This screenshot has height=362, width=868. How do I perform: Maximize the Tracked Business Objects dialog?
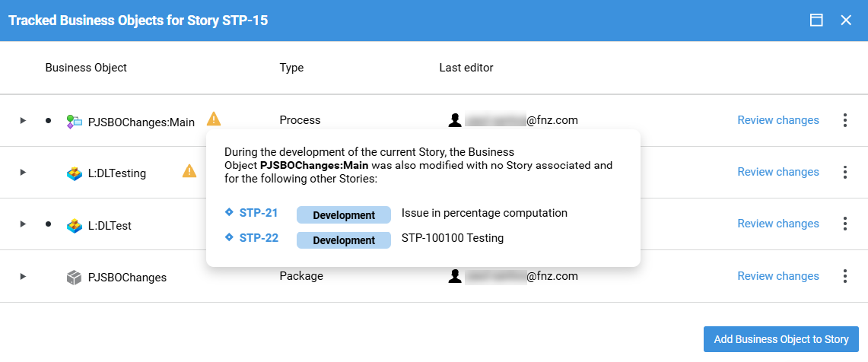click(x=816, y=21)
